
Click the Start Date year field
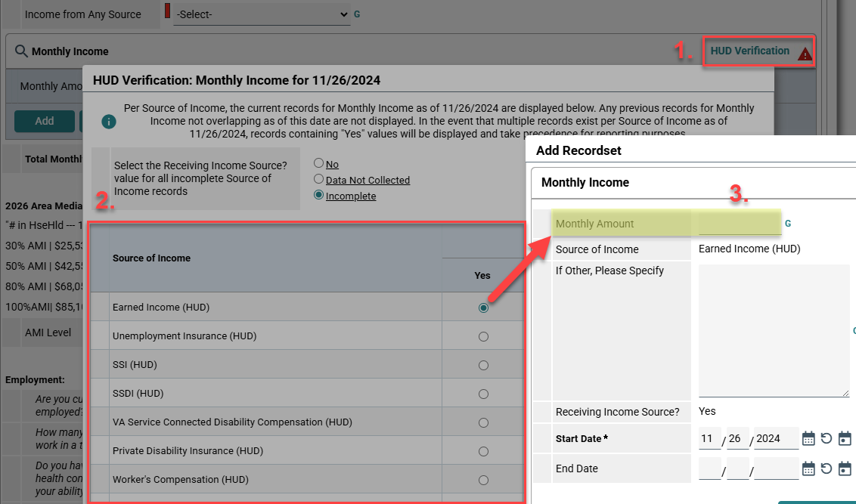(x=777, y=438)
